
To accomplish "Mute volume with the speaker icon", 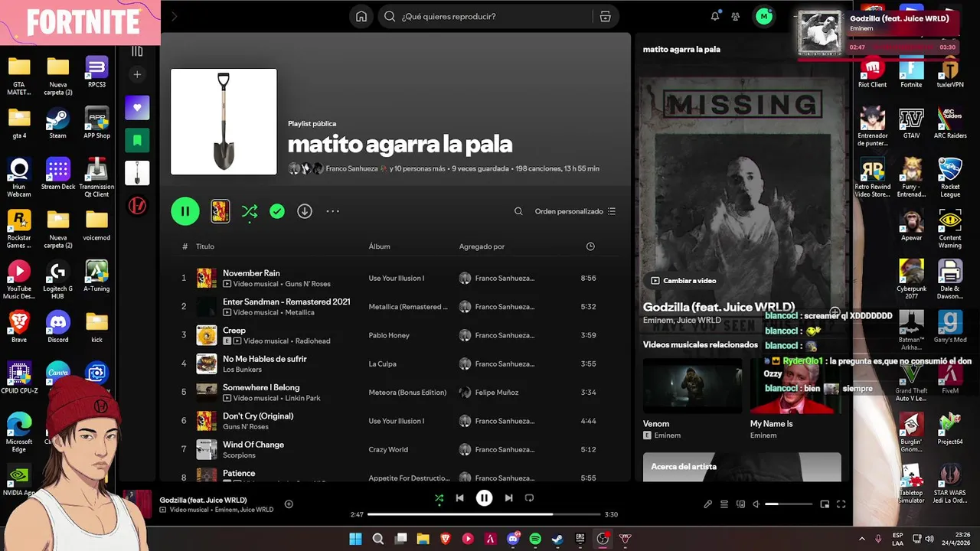I will 756,504.
